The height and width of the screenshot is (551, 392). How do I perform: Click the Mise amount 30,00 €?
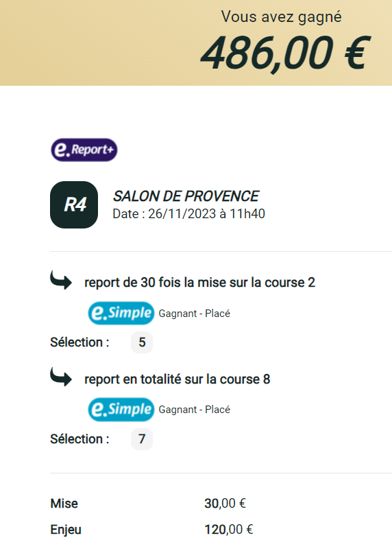pos(225,504)
